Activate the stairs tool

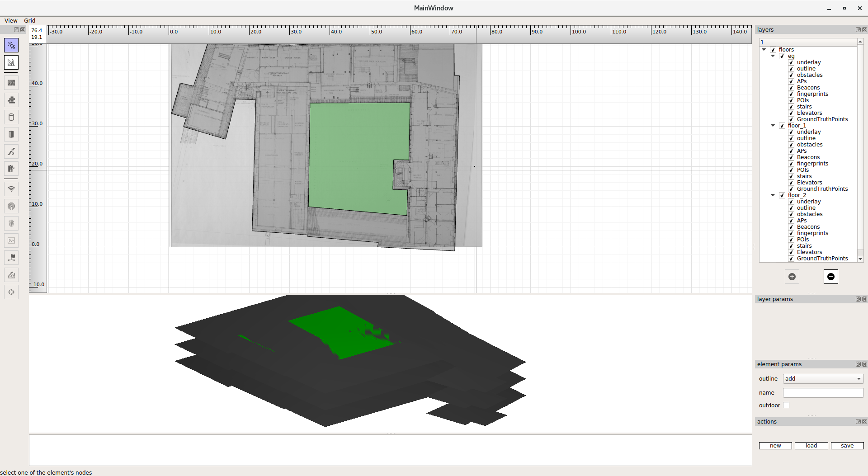click(x=11, y=151)
